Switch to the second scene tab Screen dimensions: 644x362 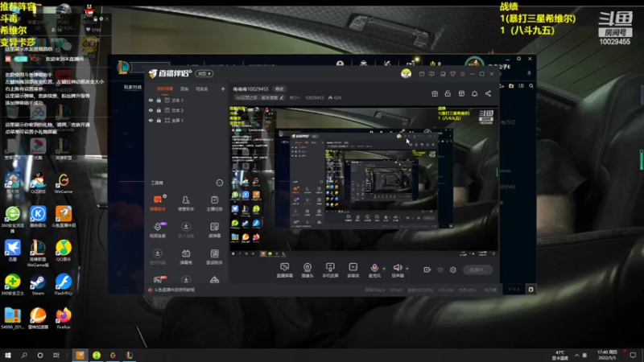(x=184, y=88)
